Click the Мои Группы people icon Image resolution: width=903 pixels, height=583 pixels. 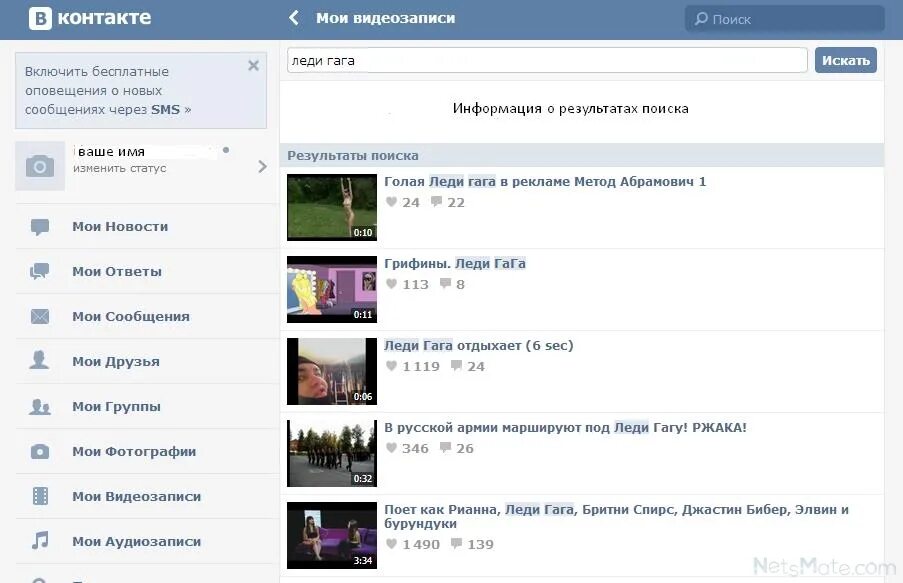pos(40,406)
